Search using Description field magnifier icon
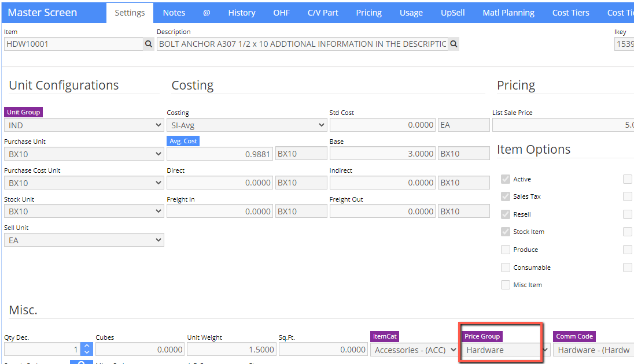 (x=454, y=44)
